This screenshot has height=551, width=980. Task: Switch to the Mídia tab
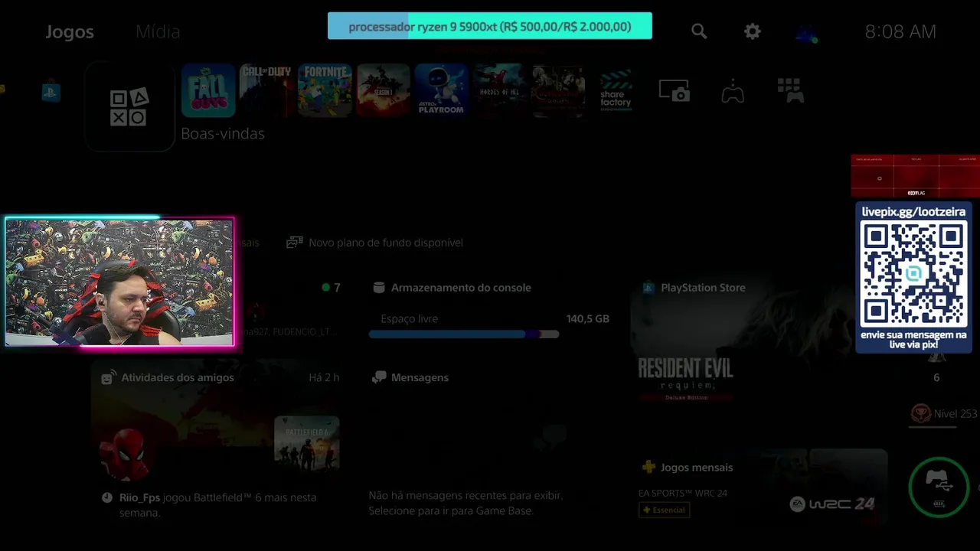click(158, 31)
